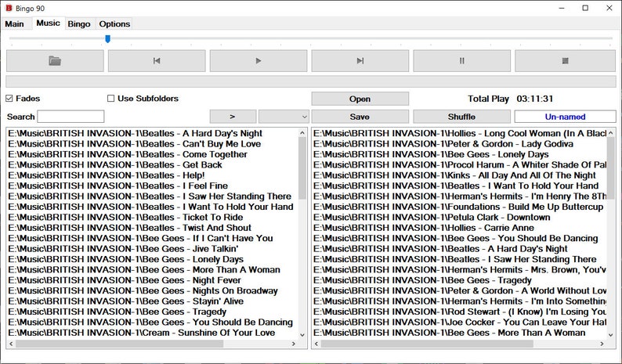The height and width of the screenshot is (364, 622).
Task: Select the Music tab
Action: (x=48, y=23)
